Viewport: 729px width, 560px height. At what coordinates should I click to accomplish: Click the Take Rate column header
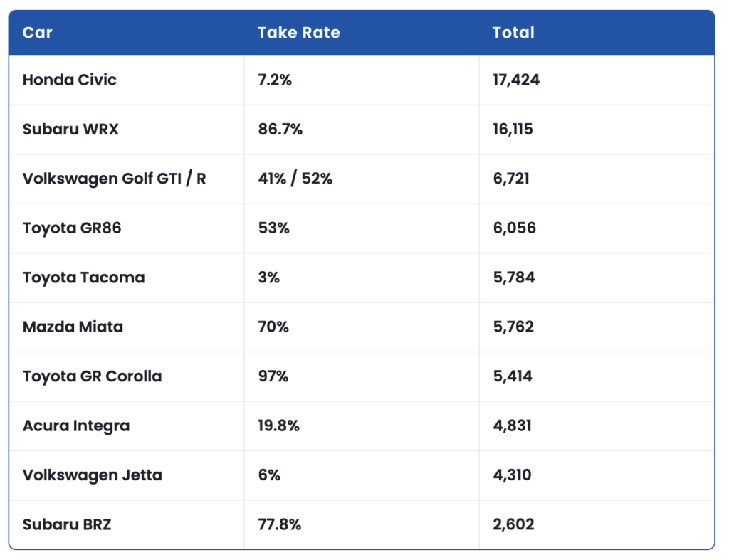298,33
